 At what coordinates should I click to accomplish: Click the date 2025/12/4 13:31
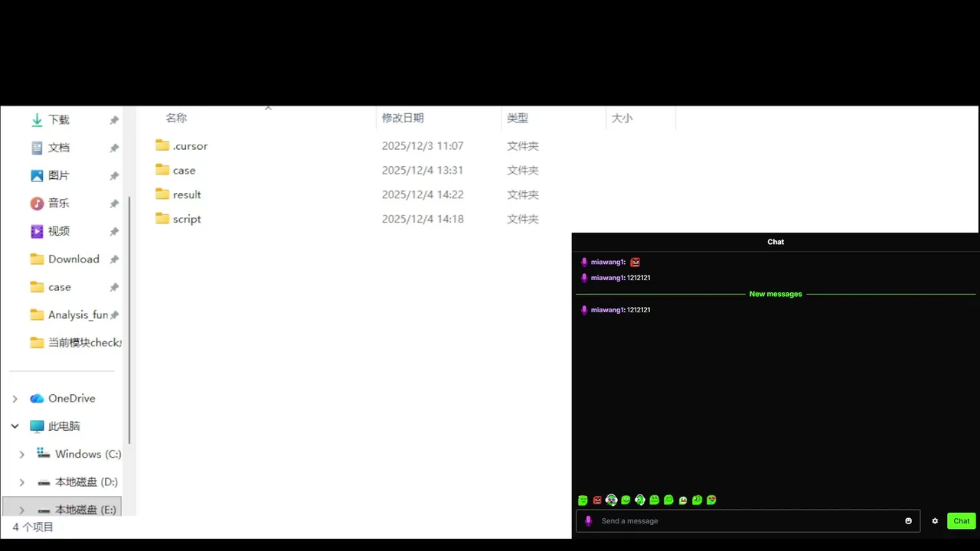point(423,170)
